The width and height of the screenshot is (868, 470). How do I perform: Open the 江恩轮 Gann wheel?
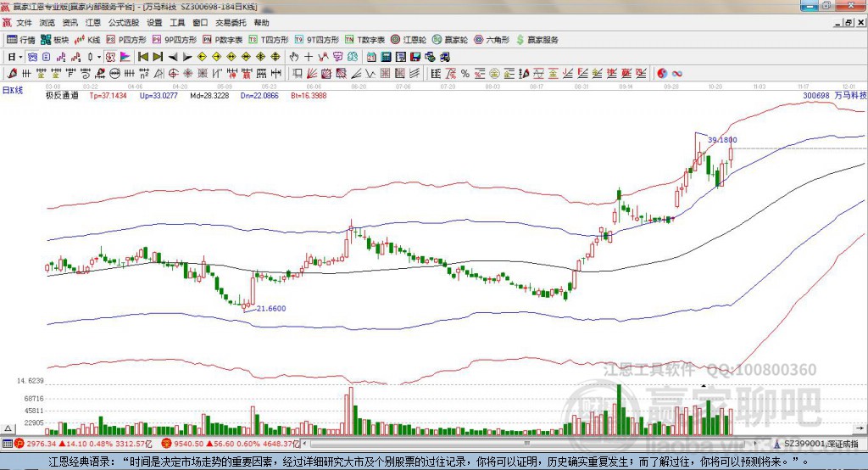click(x=409, y=40)
